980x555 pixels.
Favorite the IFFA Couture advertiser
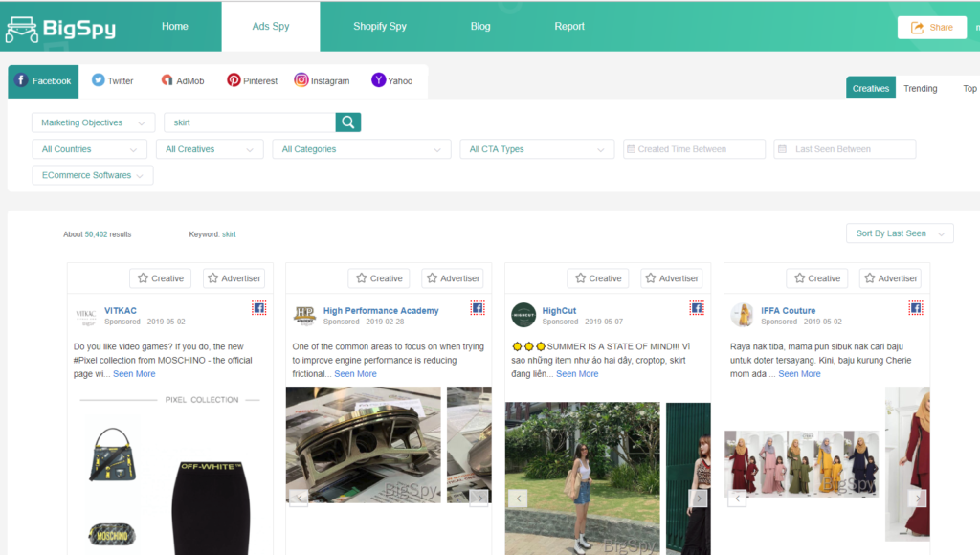[891, 278]
